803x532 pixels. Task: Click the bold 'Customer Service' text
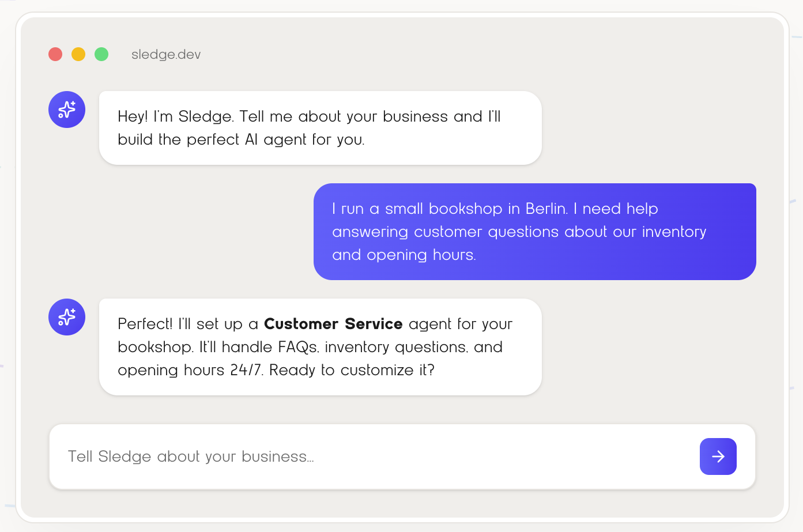tap(333, 324)
